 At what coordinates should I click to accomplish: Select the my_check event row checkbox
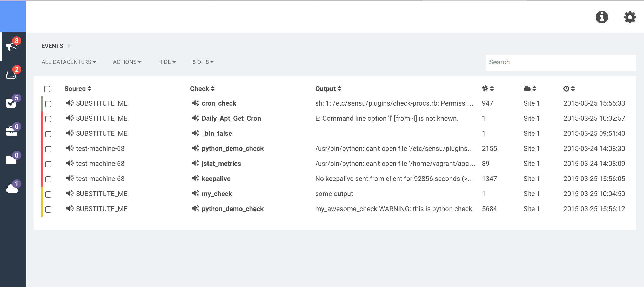(48, 194)
